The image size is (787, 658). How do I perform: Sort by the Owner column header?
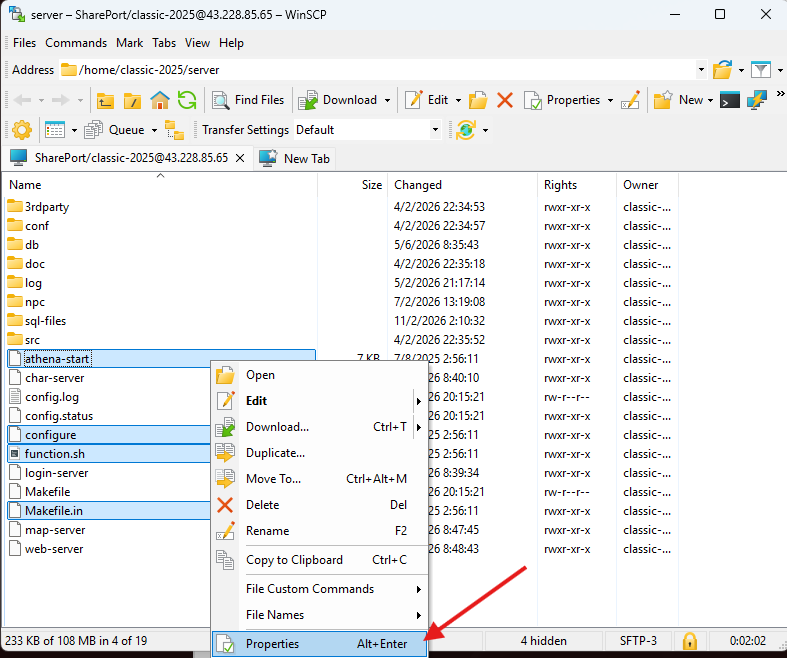(647, 185)
